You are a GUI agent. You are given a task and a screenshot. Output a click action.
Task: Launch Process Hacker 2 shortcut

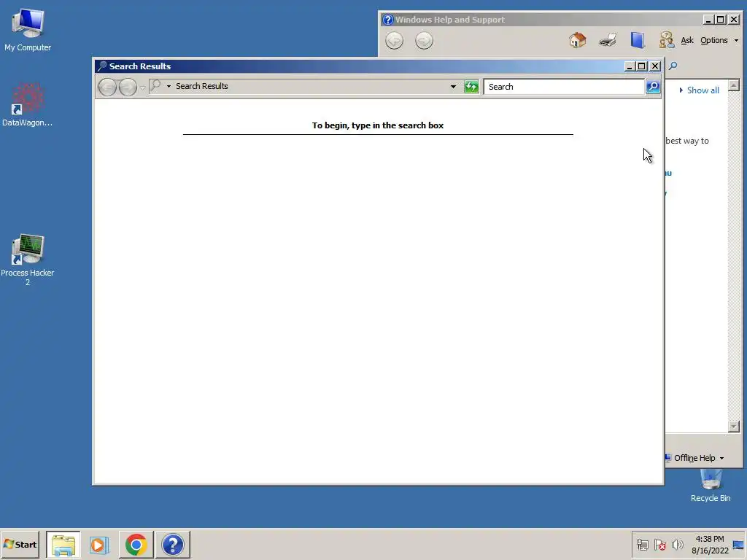coord(27,260)
